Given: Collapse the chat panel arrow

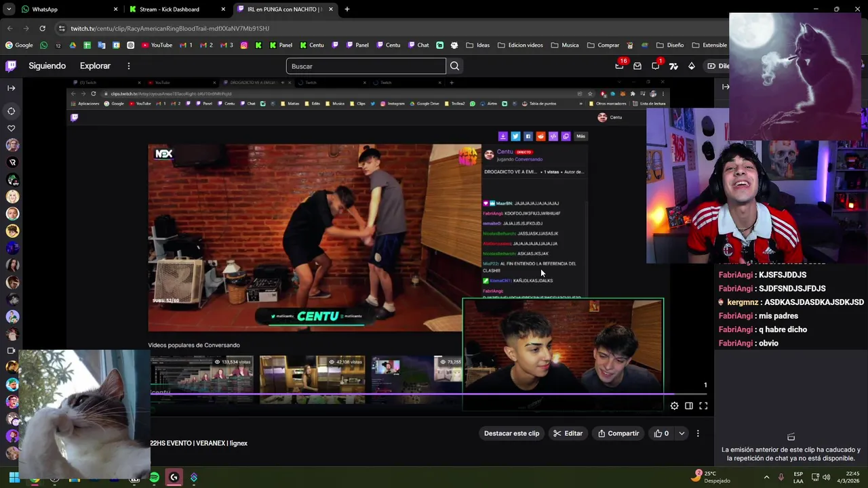Looking at the screenshot, I should [x=726, y=87].
